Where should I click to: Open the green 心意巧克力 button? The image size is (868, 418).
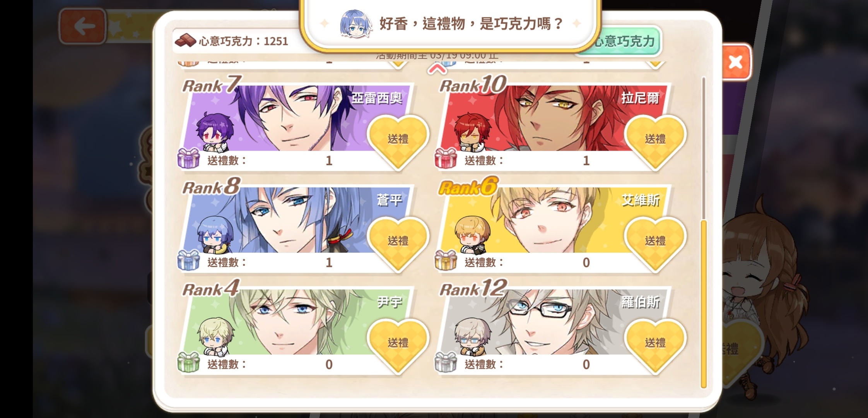[x=623, y=41]
